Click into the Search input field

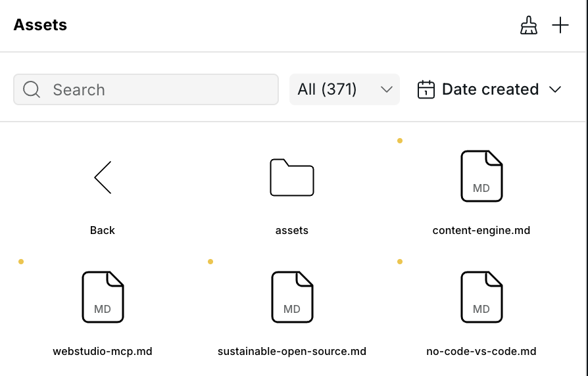point(146,89)
